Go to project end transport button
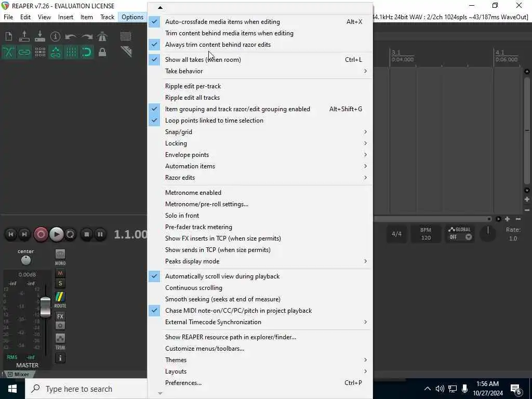 (x=24, y=234)
